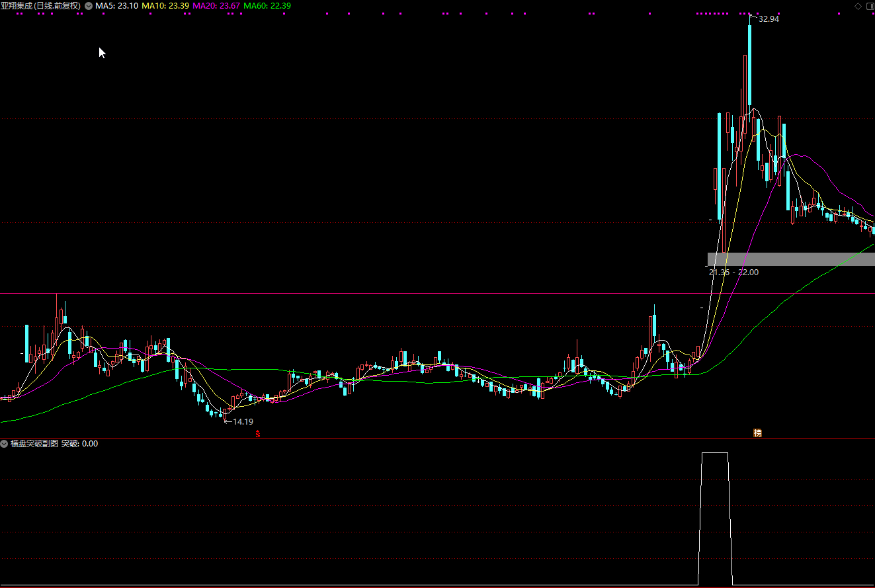Image resolution: width=875 pixels, height=588 pixels.
Task: Select the MA10: 23.39 label
Action: (165, 5)
